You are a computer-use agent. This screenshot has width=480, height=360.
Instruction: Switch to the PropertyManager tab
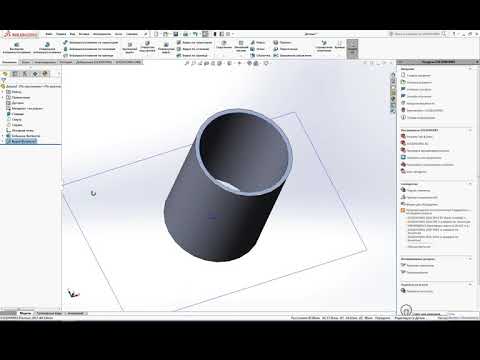point(15,74)
